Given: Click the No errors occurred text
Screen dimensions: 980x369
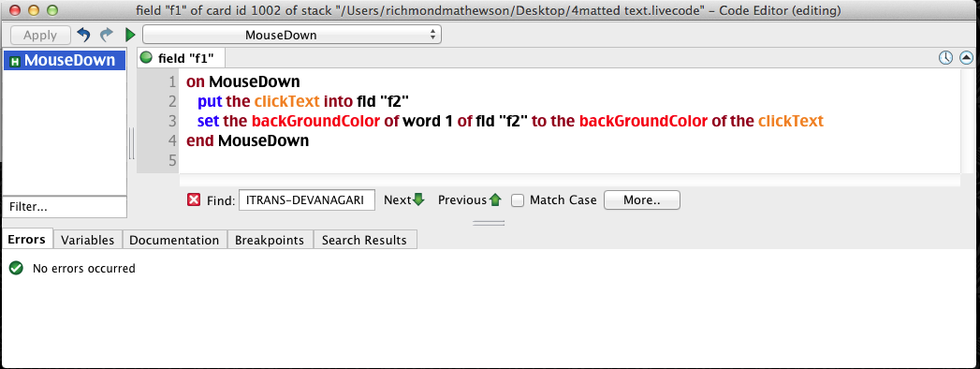Looking at the screenshot, I should [83, 268].
